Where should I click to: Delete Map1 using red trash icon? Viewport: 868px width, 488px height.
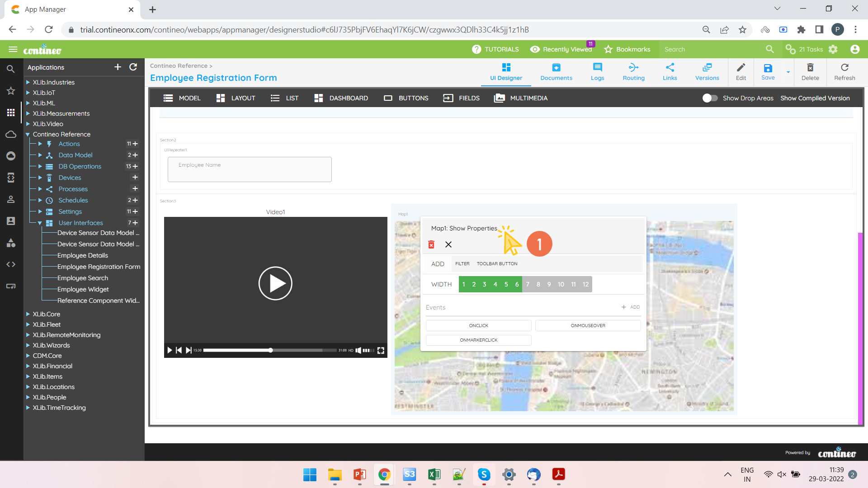(431, 244)
